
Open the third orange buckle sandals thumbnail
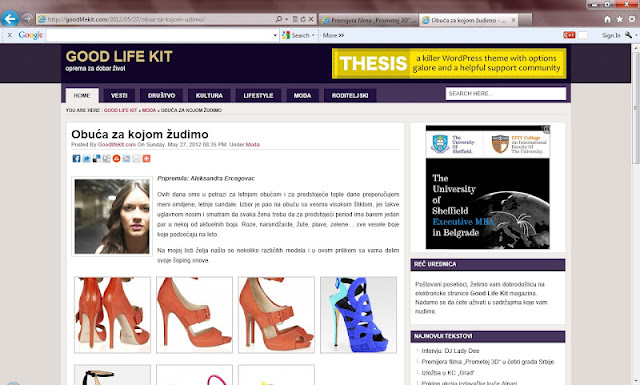[276, 315]
